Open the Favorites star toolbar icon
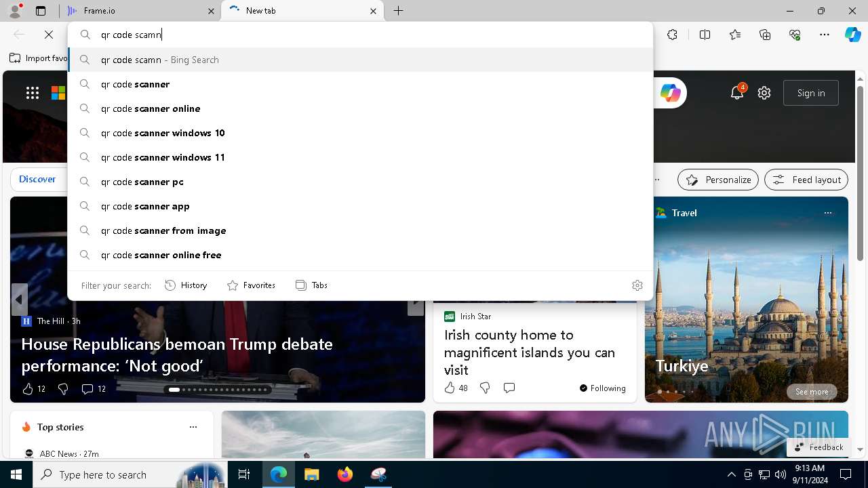This screenshot has width=868, height=488. 735,35
